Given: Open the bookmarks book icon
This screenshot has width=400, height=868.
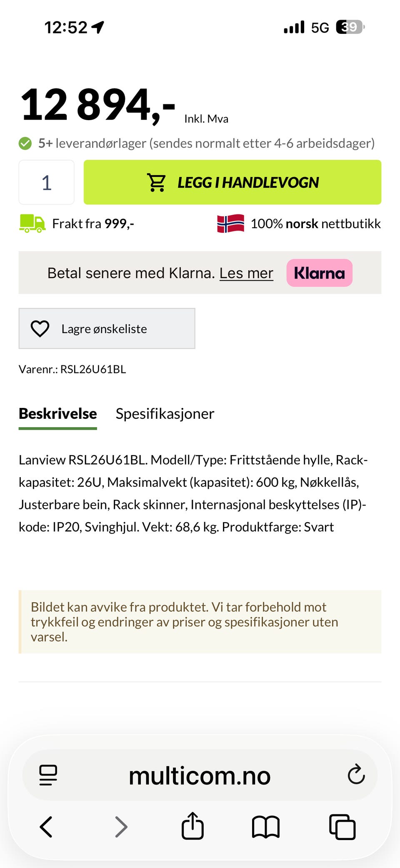Looking at the screenshot, I should point(265,827).
